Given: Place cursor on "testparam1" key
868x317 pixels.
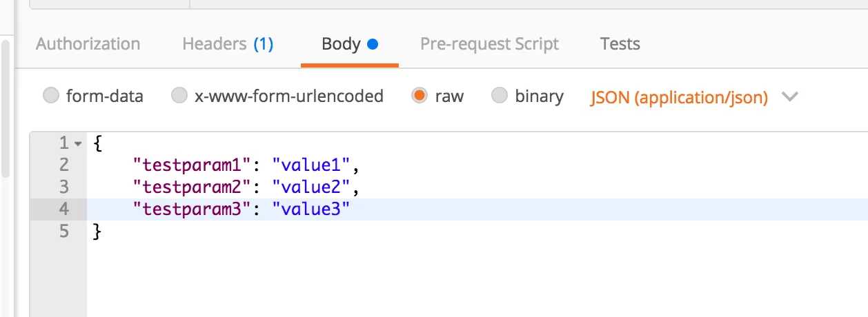Looking at the screenshot, I should click(x=189, y=165).
